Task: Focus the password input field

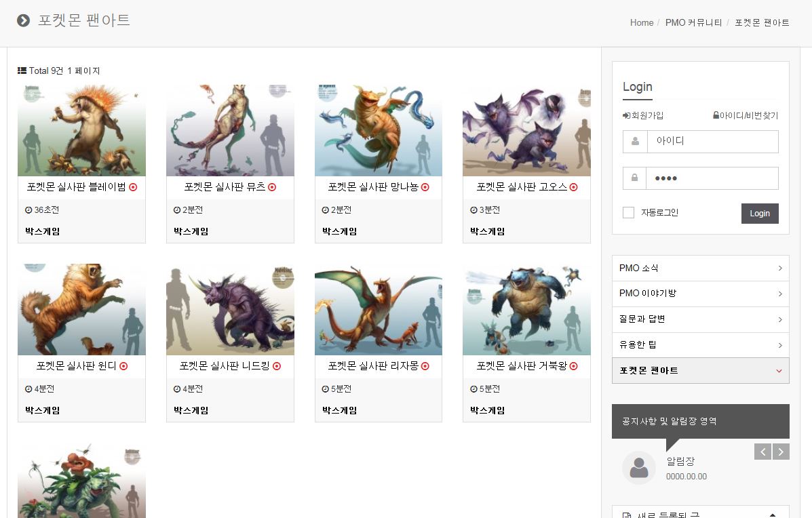Action: 712,178
